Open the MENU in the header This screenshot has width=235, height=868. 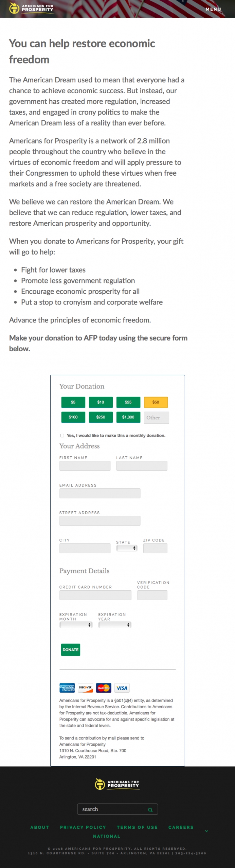pos(213,9)
